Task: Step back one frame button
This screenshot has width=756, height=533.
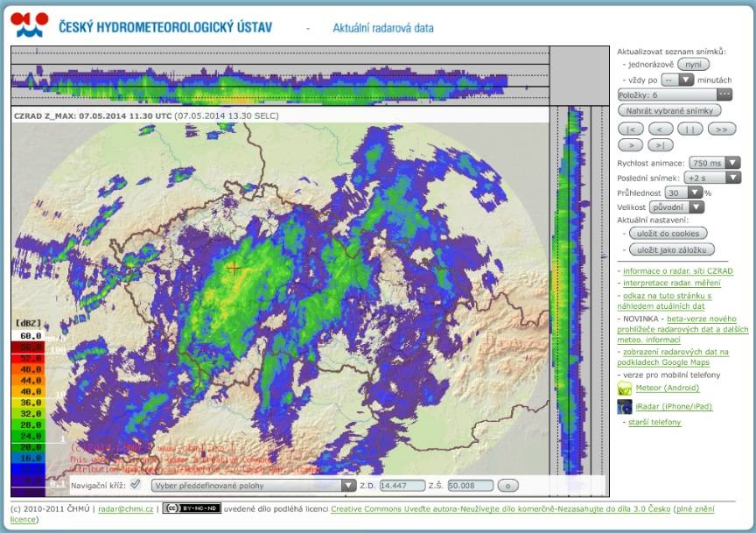Action: click(x=661, y=130)
